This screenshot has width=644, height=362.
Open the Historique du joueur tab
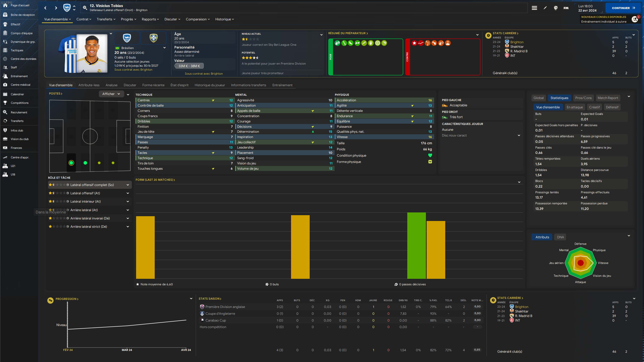[210, 85]
